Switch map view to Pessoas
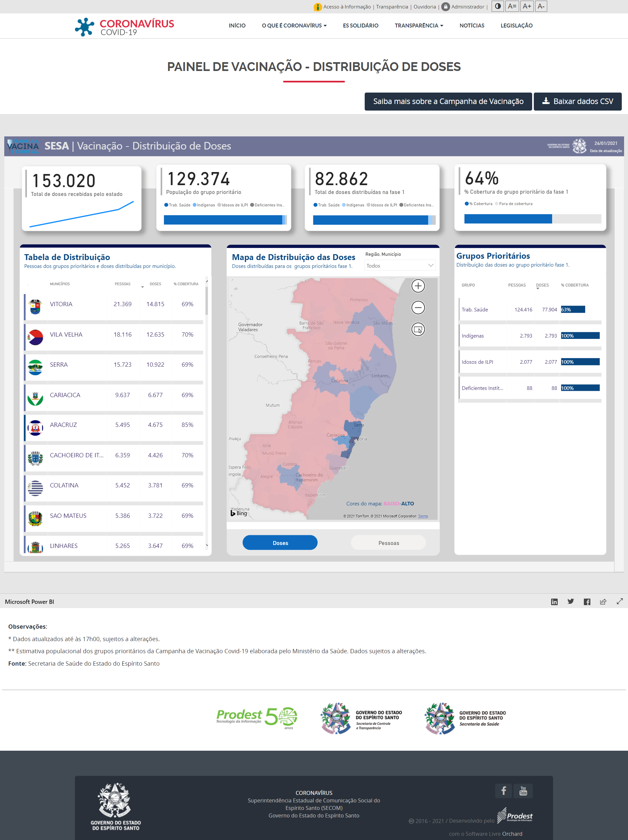The image size is (628, 840). tap(389, 543)
